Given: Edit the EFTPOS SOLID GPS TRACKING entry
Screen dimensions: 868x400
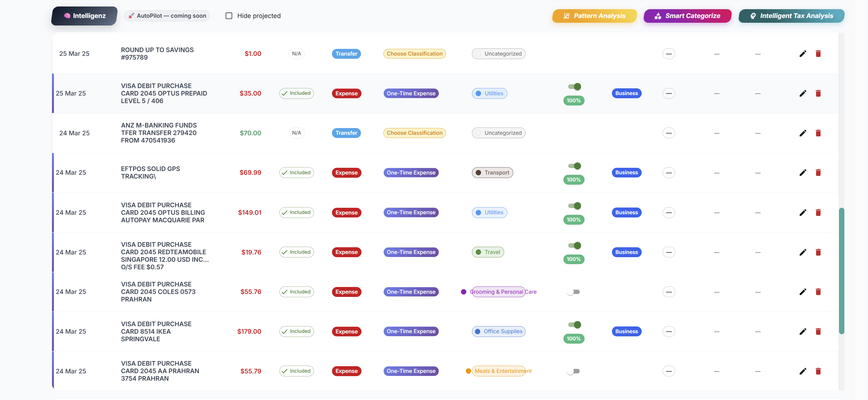Looking at the screenshot, I should pos(803,172).
